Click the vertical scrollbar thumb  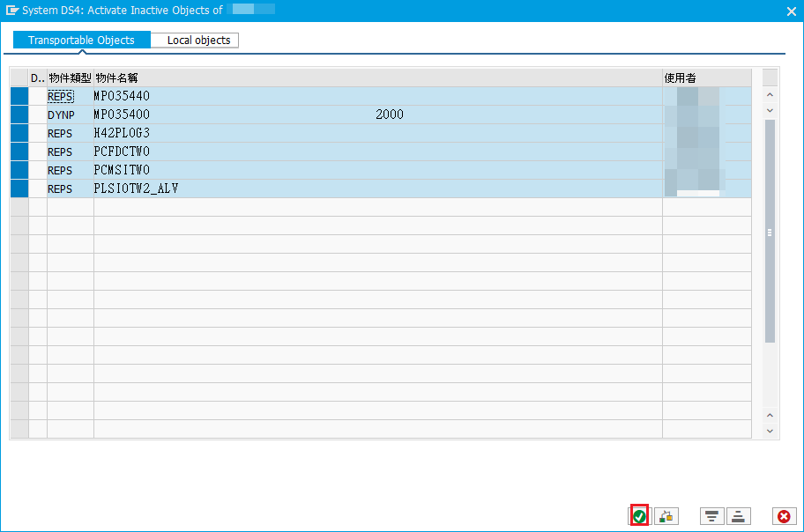(770, 231)
